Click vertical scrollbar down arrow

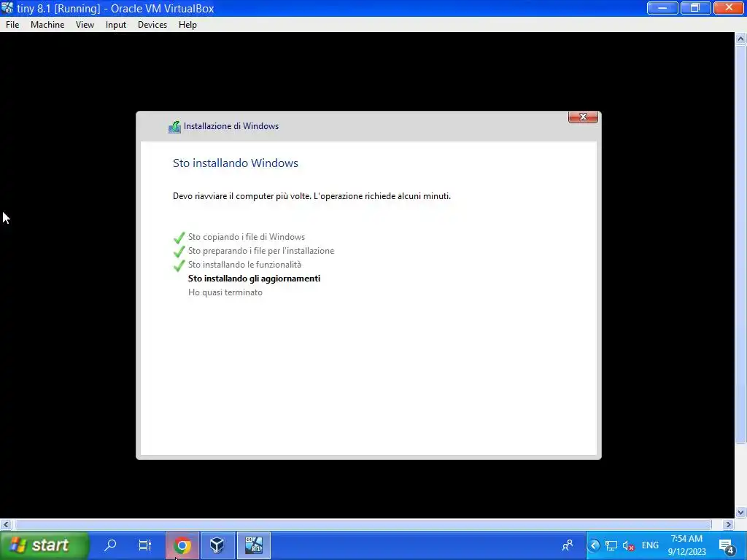pyautogui.click(x=740, y=513)
